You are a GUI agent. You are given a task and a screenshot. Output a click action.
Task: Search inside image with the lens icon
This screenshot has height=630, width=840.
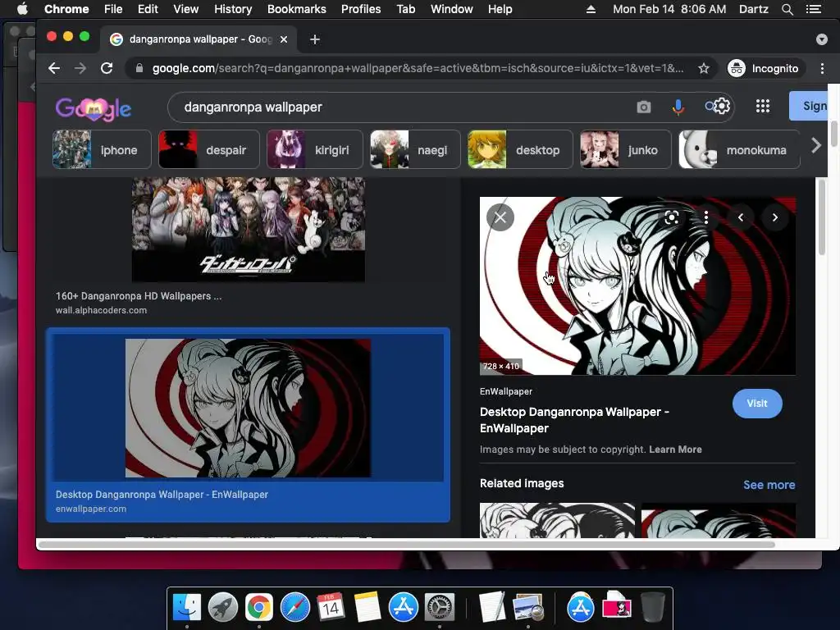pyautogui.click(x=671, y=217)
